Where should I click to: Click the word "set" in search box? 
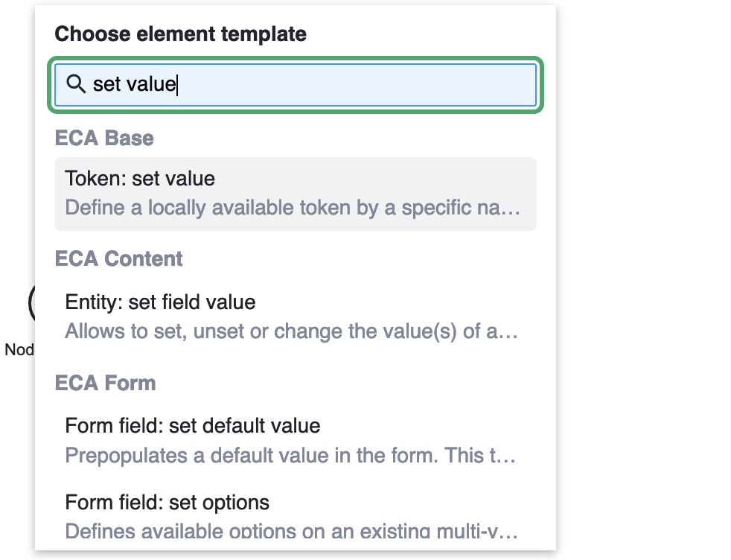click(x=106, y=84)
